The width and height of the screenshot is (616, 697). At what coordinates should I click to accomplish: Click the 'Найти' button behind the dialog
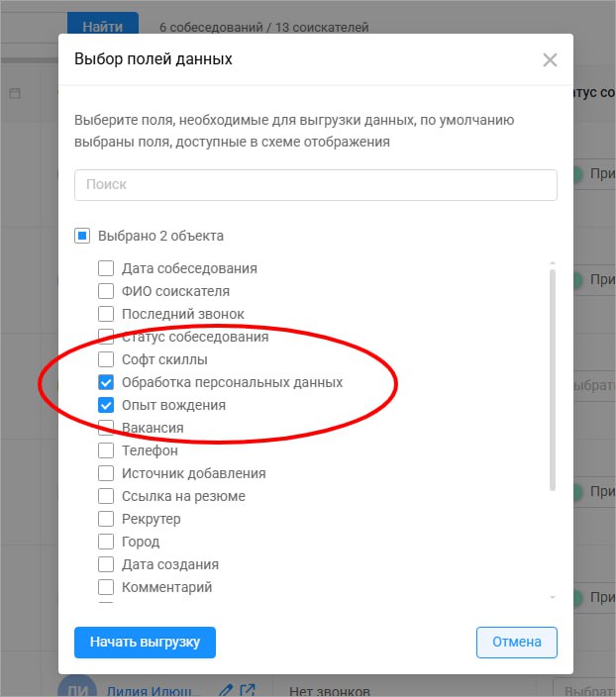[x=103, y=27]
